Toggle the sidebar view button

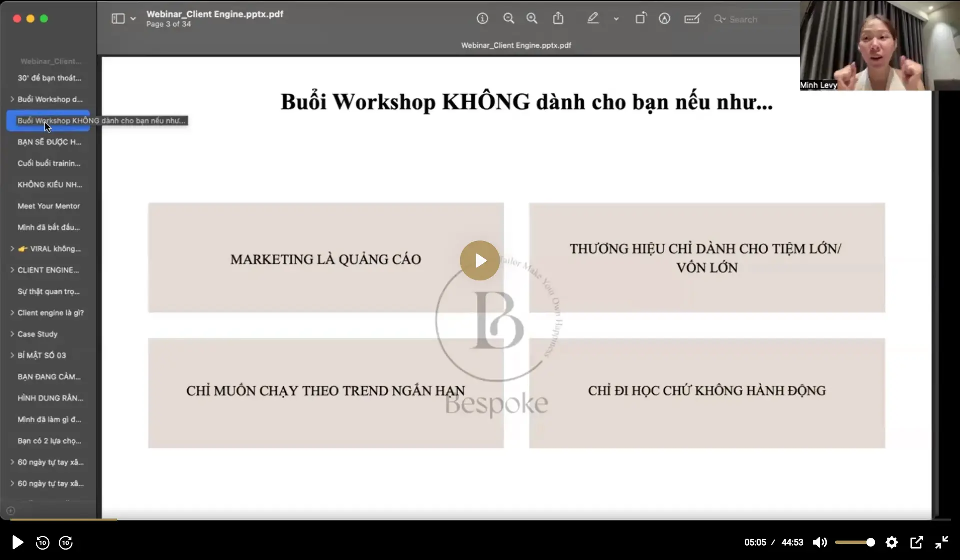(118, 19)
